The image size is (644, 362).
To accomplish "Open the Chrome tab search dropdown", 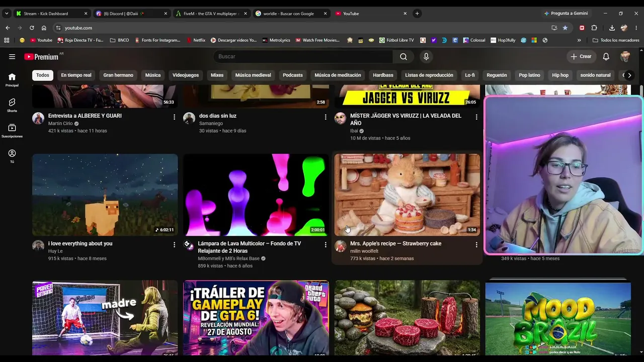I will [x=7, y=14].
